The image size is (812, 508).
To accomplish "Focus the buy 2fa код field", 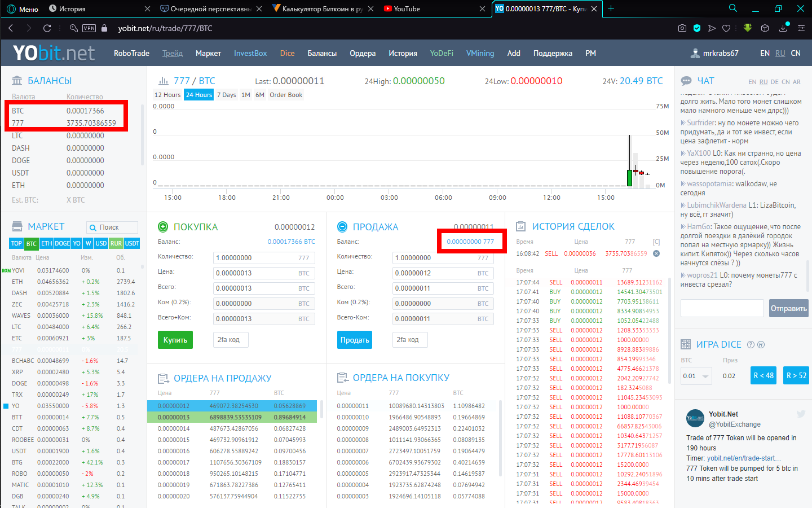I will pos(231,340).
